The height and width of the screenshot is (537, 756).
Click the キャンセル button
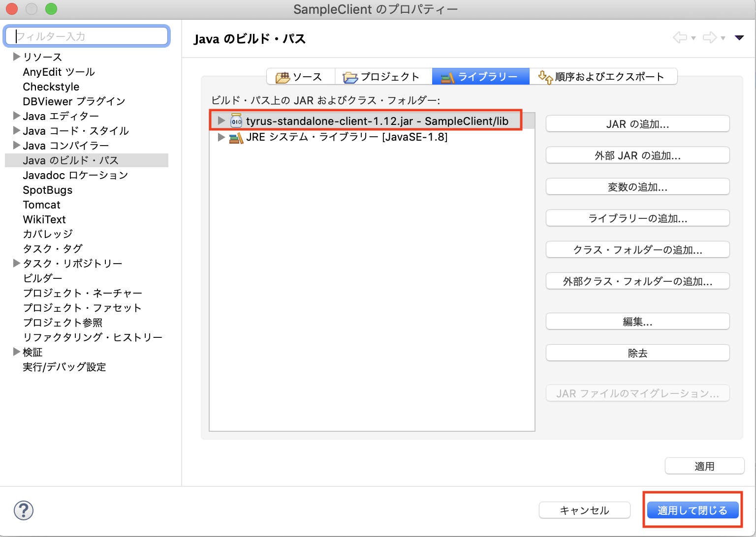click(x=585, y=510)
